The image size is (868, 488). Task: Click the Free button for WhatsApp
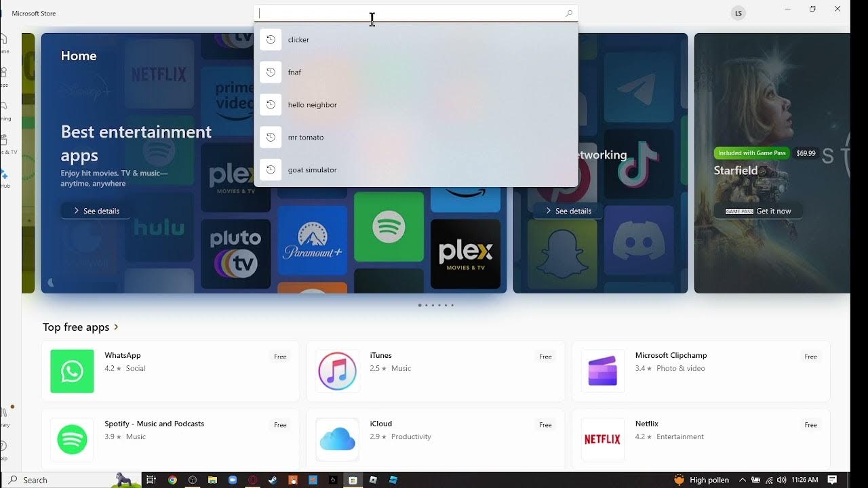pyautogui.click(x=280, y=357)
